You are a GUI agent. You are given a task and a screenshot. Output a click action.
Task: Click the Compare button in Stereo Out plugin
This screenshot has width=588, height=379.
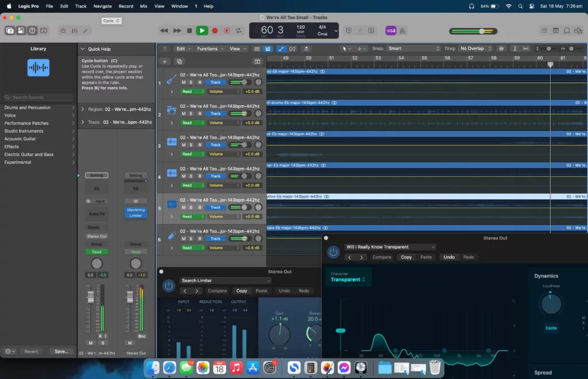(382, 257)
